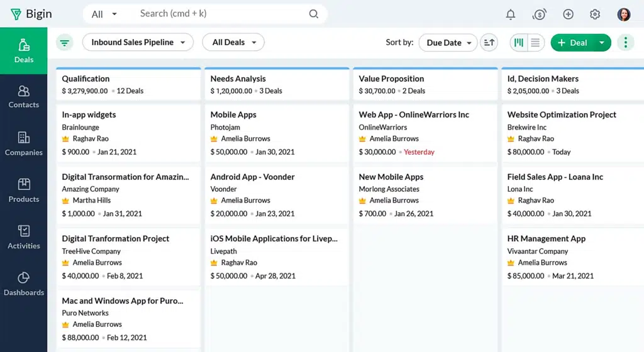Expand the Inbound Sales Pipeline dropdown

pos(138,42)
